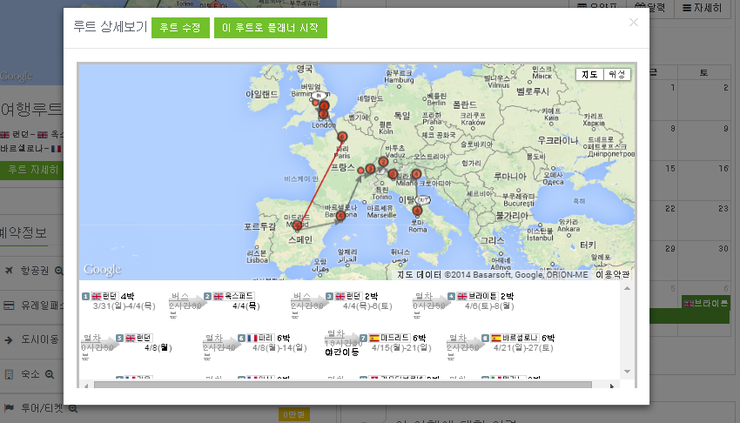This screenshot has width=740, height=423.
Task: Select the Madrid map marker
Action: pyautogui.click(x=297, y=226)
